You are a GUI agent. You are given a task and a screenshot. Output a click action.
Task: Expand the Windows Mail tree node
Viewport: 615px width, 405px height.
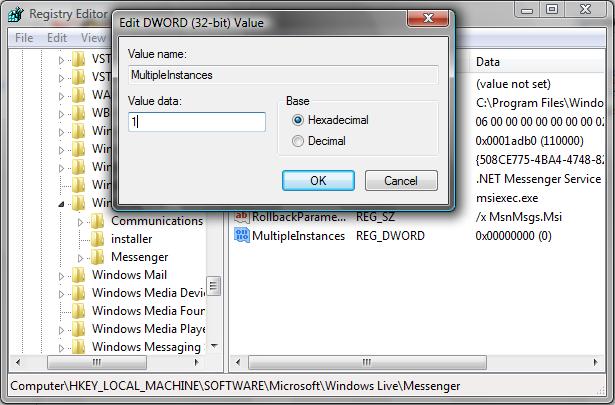tap(61, 276)
